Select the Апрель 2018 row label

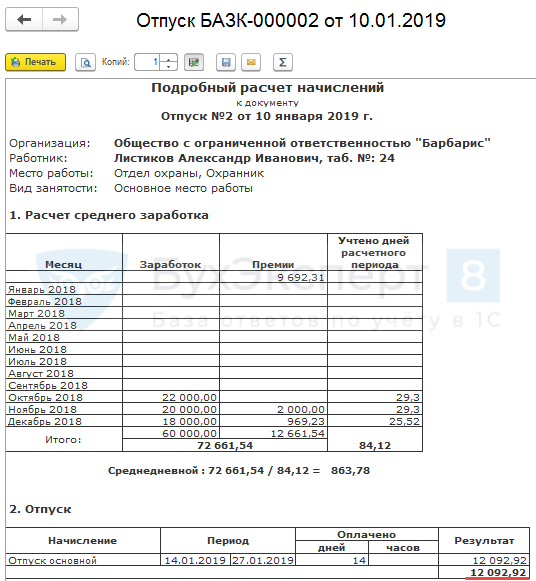click(42, 325)
